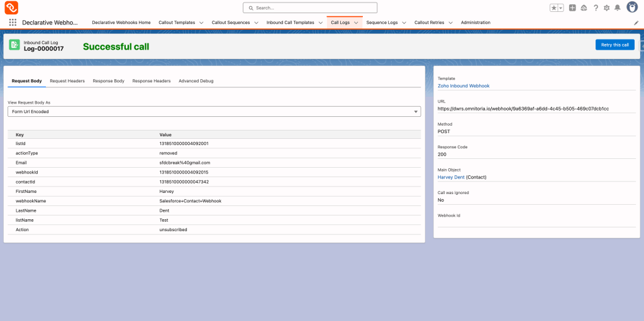Screen dimensions: 644x321
Task: Click the Email value sfdcbreak%40gmail.com
Action: click(x=185, y=163)
